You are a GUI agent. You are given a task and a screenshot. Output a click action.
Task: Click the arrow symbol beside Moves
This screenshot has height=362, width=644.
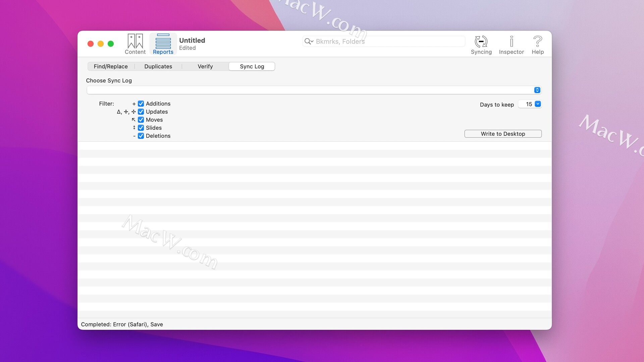coord(133,120)
